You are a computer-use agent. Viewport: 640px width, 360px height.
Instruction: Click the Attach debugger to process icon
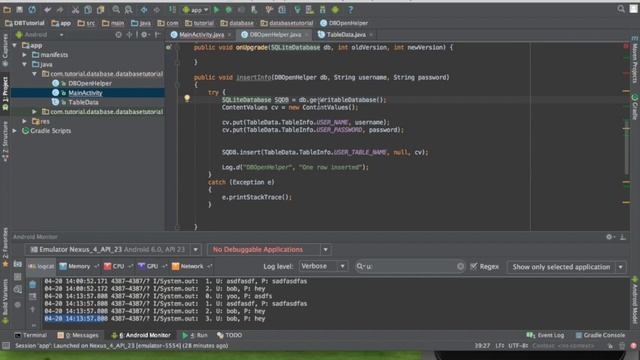pos(254,9)
